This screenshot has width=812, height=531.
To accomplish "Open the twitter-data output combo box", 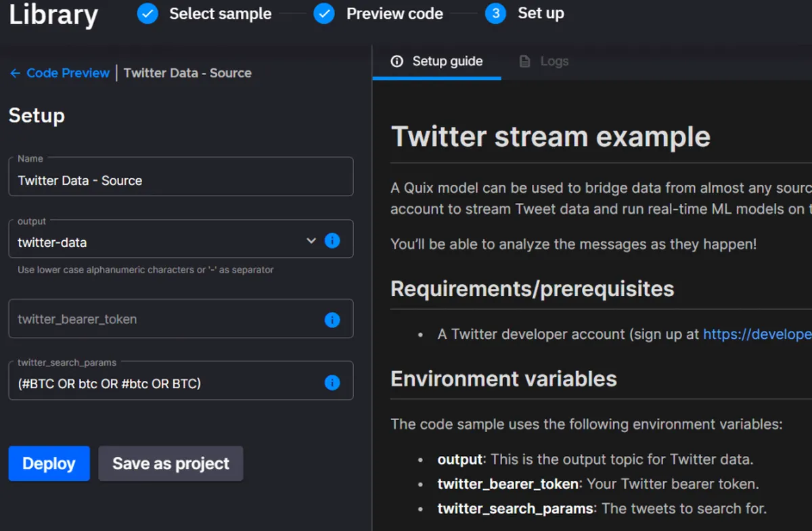I will click(x=181, y=239).
